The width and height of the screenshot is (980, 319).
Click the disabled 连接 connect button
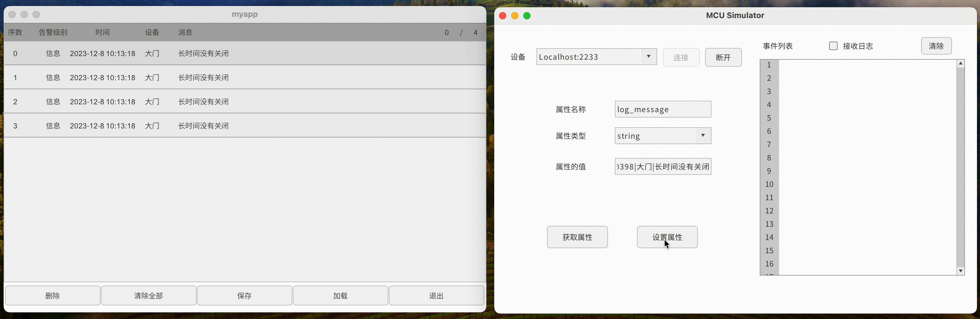coord(681,57)
